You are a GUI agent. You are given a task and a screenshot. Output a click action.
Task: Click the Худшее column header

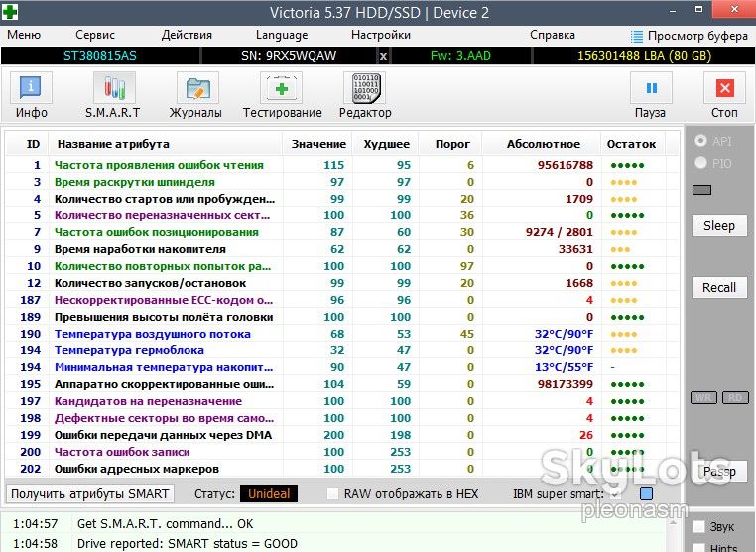pyautogui.click(x=386, y=144)
